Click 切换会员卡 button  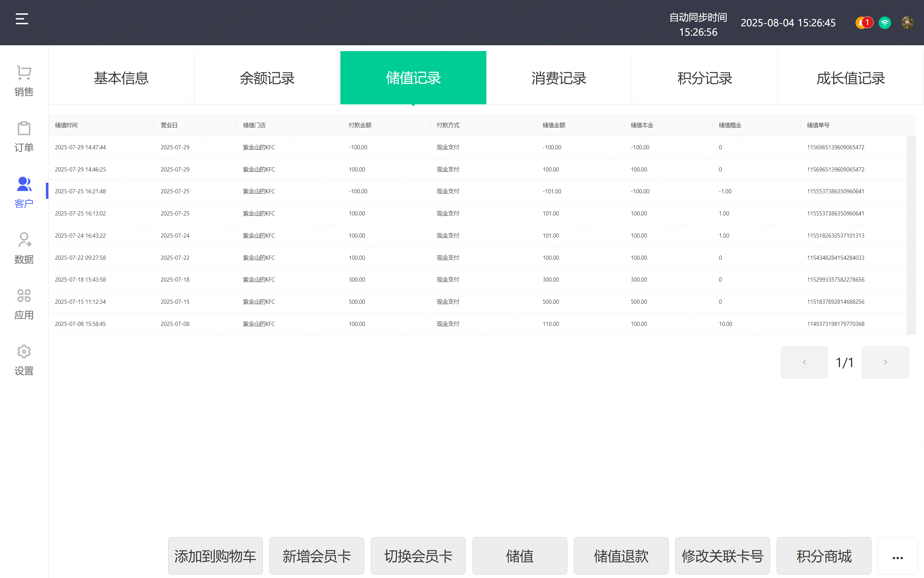[x=418, y=556]
